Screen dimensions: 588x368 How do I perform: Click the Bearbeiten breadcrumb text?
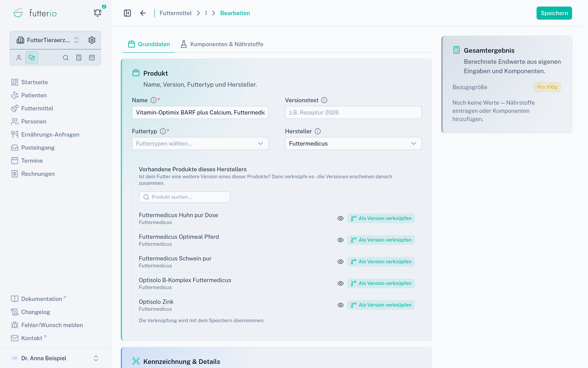pos(235,13)
